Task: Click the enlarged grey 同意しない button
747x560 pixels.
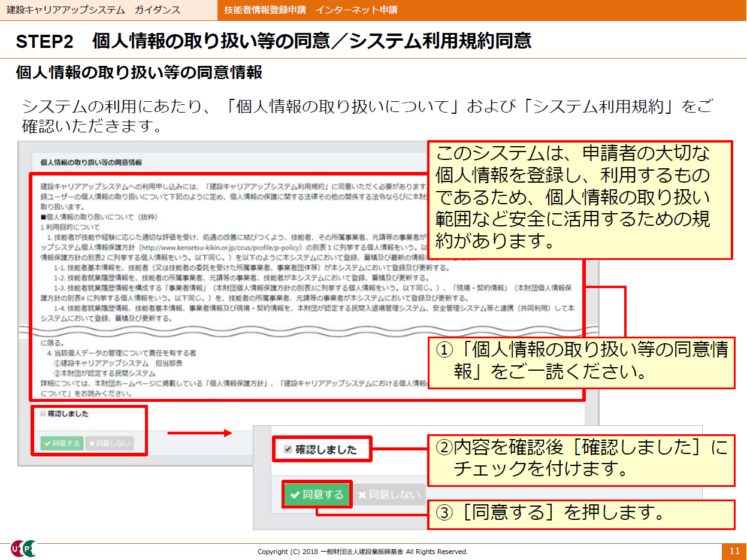Action: pos(389,495)
